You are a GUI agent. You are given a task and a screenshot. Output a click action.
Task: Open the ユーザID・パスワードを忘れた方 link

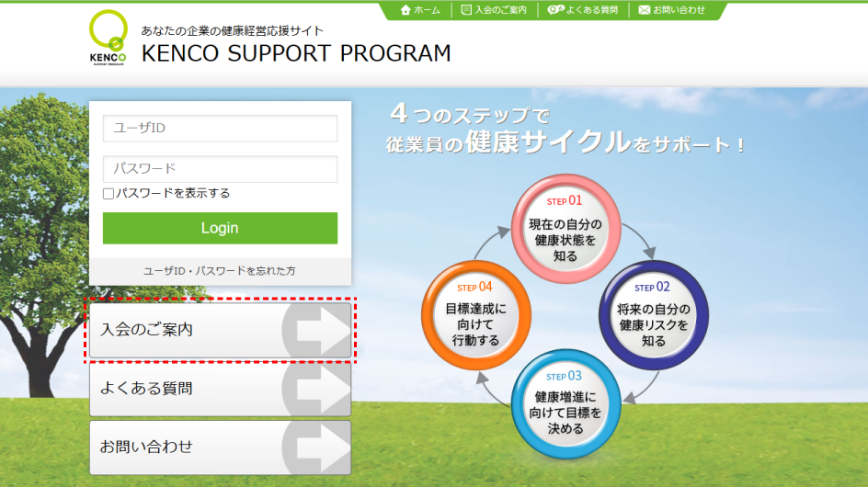click(x=220, y=271)
